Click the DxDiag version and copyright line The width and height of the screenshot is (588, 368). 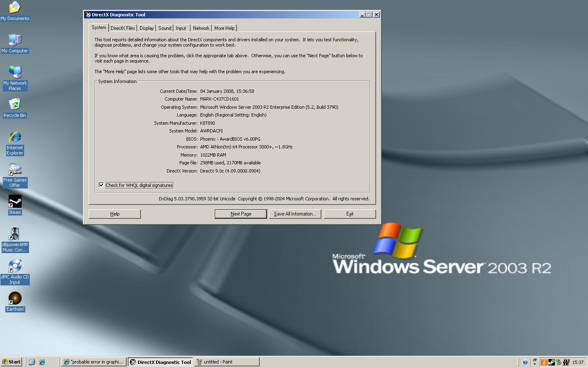click(x=264, y=199)
